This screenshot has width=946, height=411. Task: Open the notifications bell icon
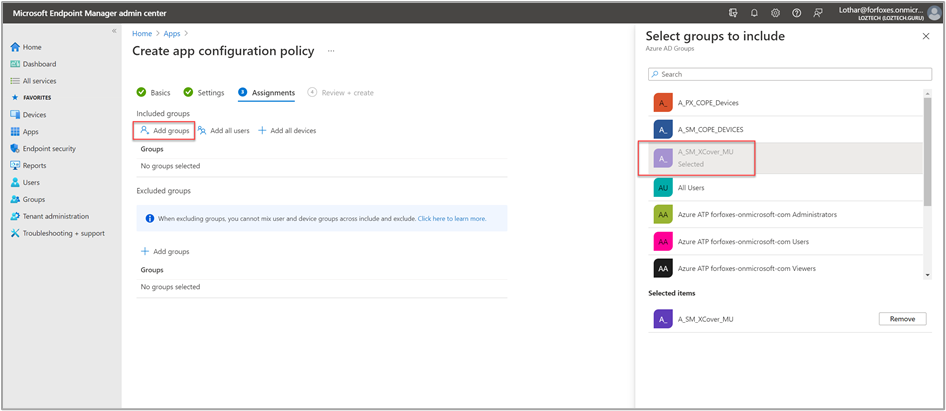(x=754, y=13)
